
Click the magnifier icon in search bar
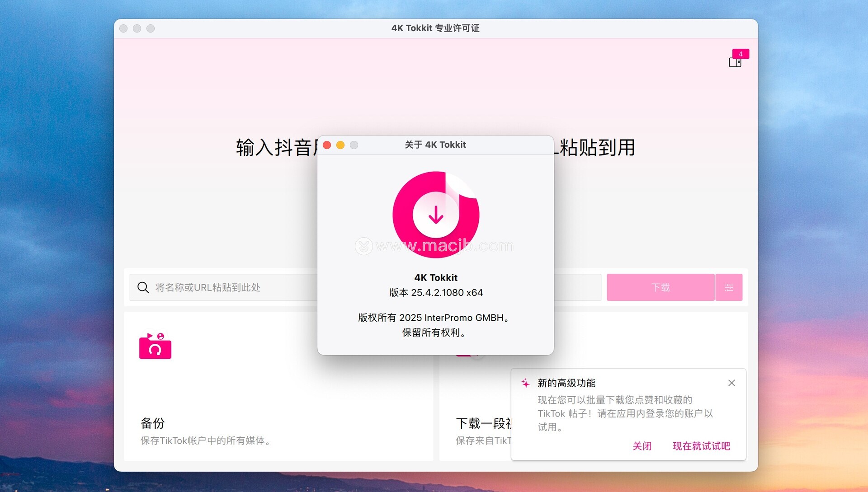[x=143, y=287]
